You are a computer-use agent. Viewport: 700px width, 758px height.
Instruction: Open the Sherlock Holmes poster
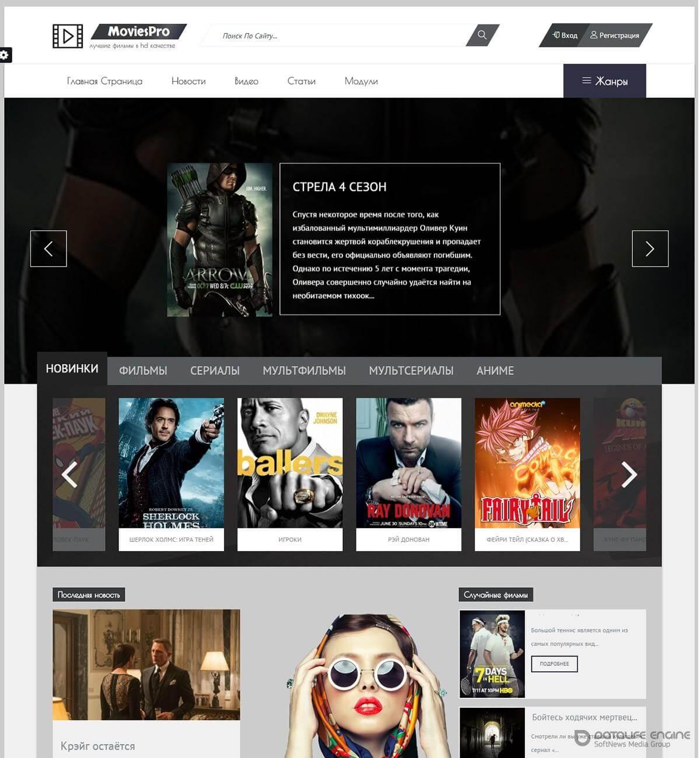click(171, 464)
